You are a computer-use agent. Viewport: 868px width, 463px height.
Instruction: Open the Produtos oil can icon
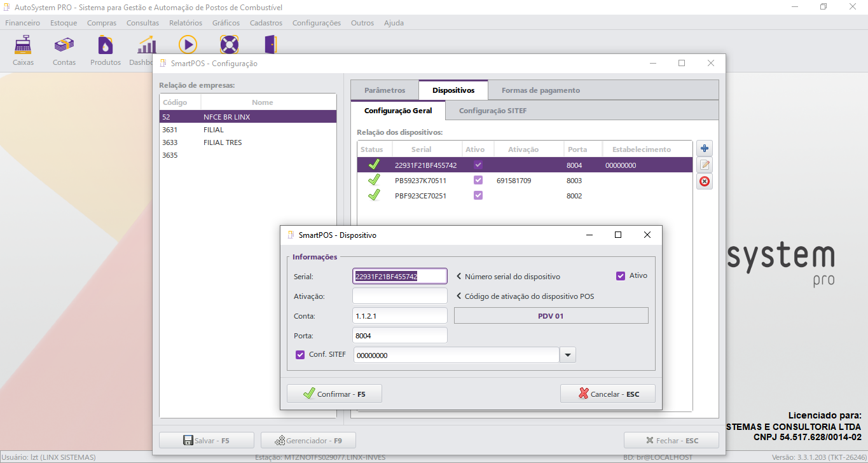(x=106, y=45)
